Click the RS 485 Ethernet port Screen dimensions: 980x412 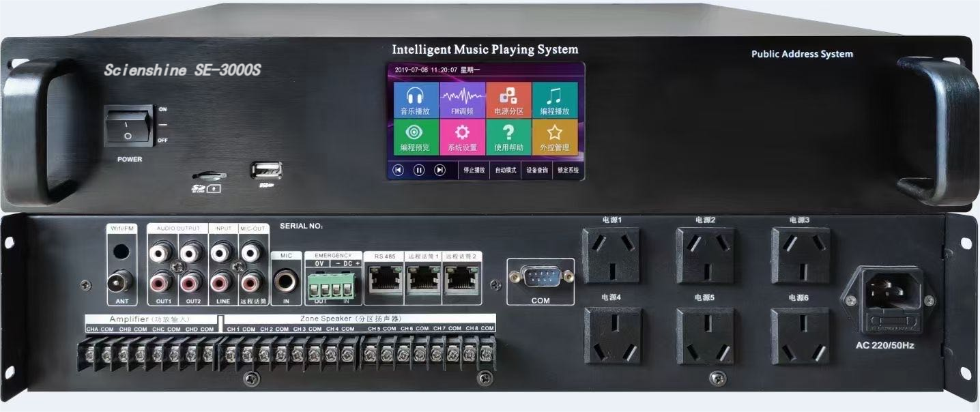(384, 279)
